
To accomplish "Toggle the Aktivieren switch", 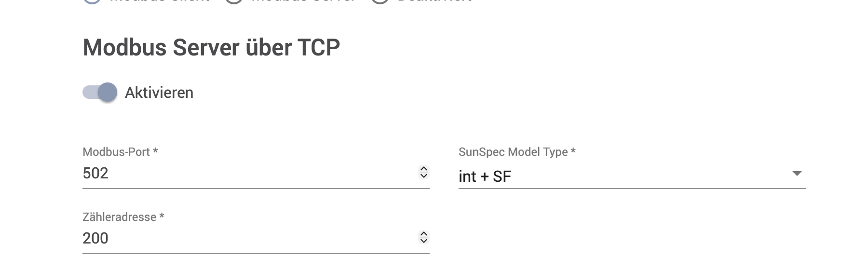I will (100, 92).
